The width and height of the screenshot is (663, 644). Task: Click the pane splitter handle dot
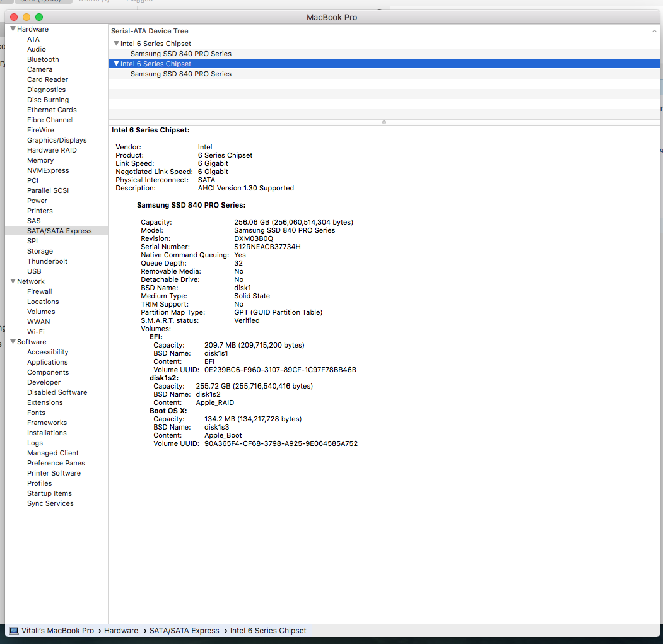384,122
